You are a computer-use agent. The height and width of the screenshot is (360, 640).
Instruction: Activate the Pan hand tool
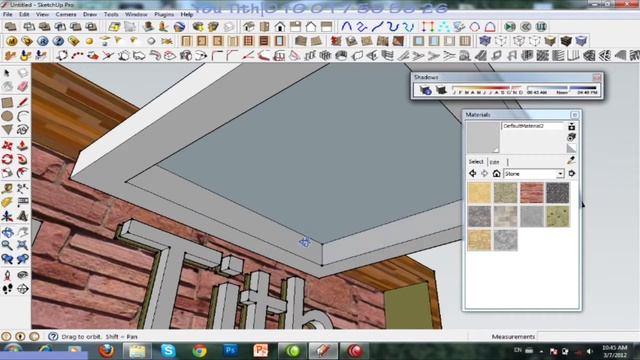click(22, 232)
